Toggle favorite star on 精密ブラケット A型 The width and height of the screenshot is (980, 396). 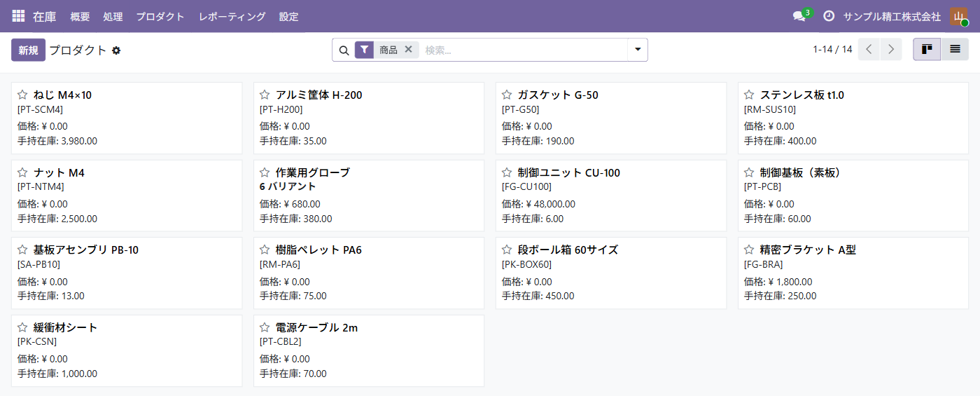[749, 250]
